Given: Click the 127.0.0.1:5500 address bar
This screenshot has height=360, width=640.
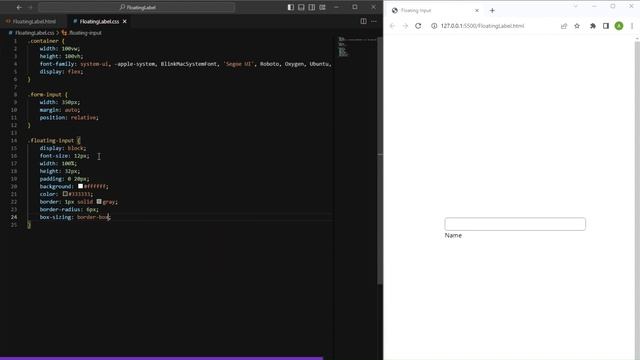Looking at the screenshot, I should coord(482,26).
